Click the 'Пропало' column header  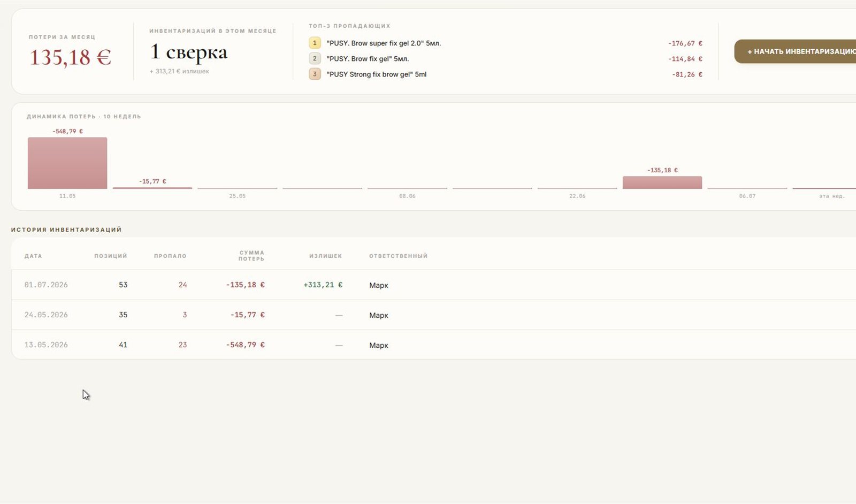[x=171, y=256]
